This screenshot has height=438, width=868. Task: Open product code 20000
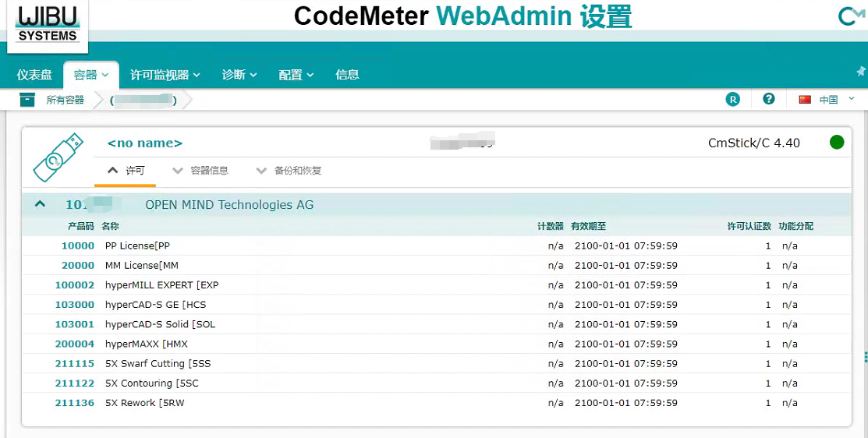click(x=78, y=266)
